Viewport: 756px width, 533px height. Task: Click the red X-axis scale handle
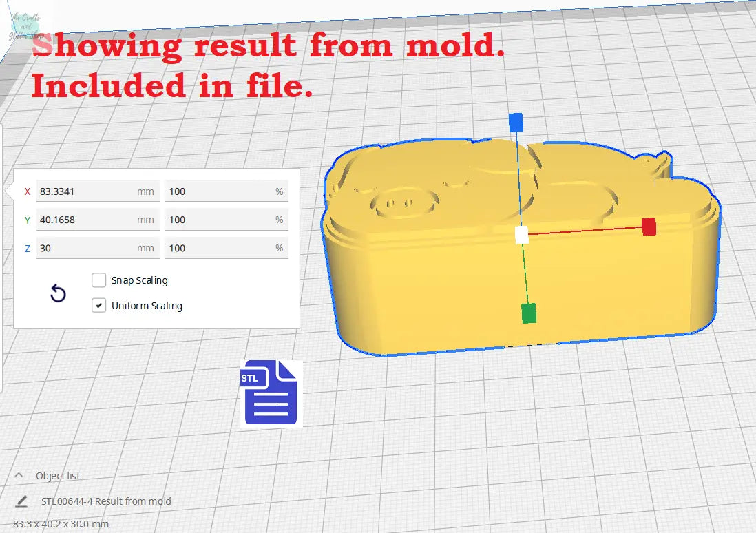click(x=649, y=227)
